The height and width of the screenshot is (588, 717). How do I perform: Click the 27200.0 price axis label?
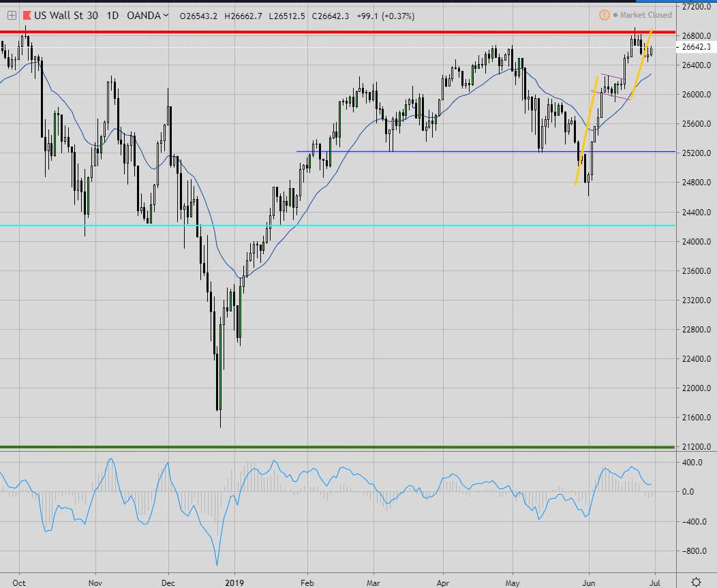tap(696, 6)
